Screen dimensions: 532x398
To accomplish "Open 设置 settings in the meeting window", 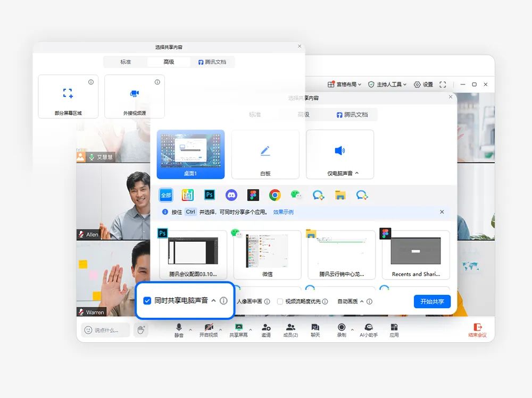I will (423, 84).
